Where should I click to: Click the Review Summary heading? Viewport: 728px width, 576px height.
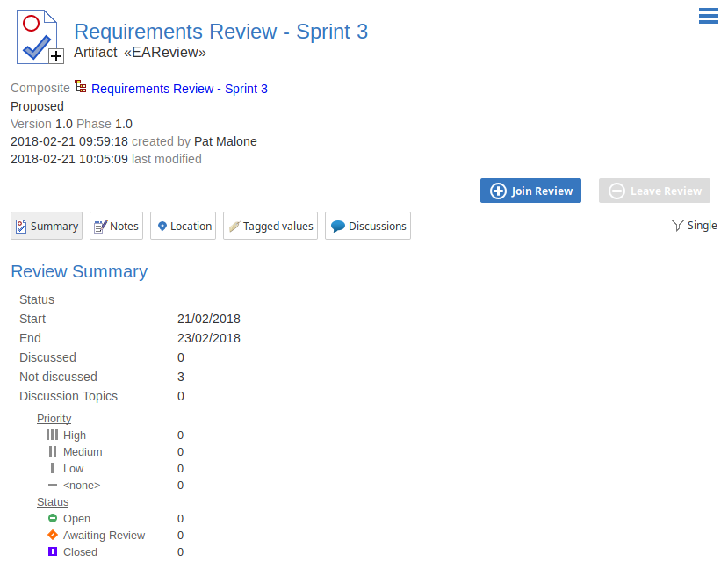coord(79,271)
